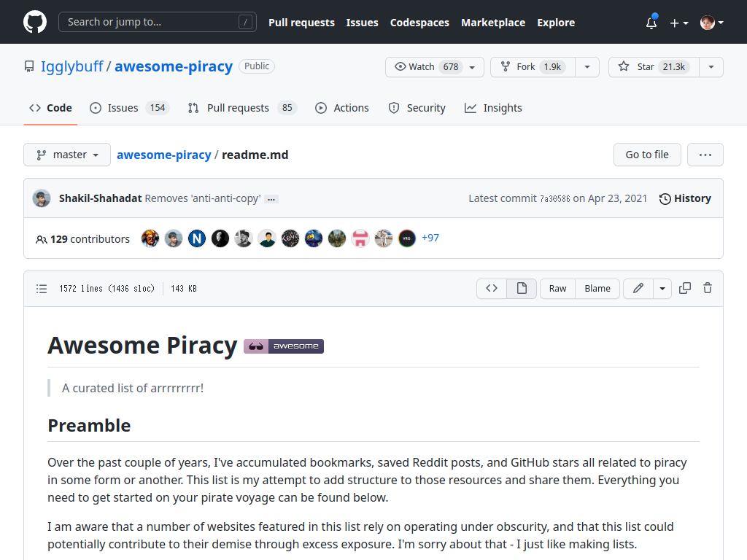Open Issues in the top navigation
This screenshot has height=560, width=747.
[x=362, y=23]
